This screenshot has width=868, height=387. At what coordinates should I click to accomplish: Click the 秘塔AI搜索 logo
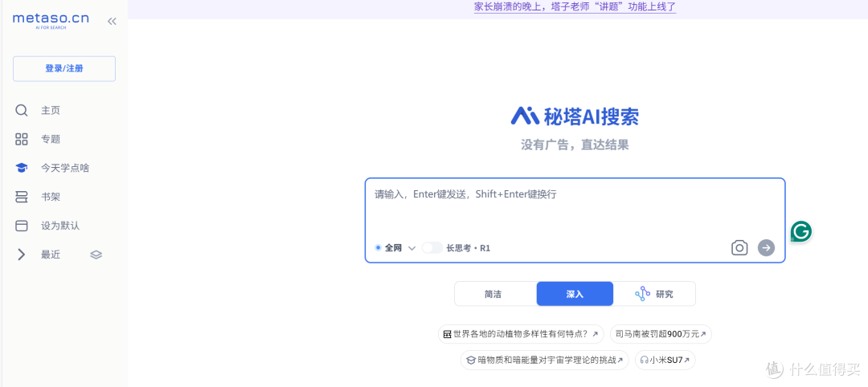[575, 116]
